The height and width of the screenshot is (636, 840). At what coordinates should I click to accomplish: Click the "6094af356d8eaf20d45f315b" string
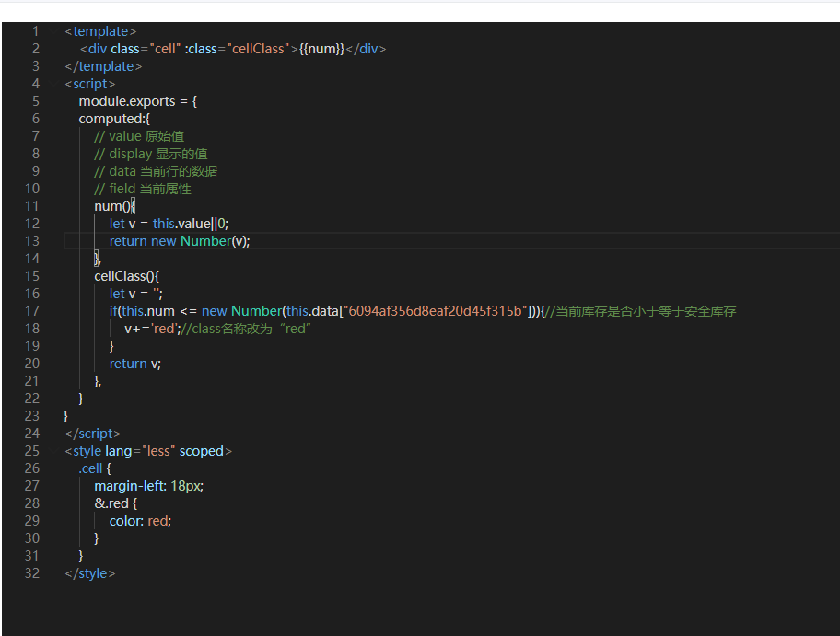(x=435, y=311)
